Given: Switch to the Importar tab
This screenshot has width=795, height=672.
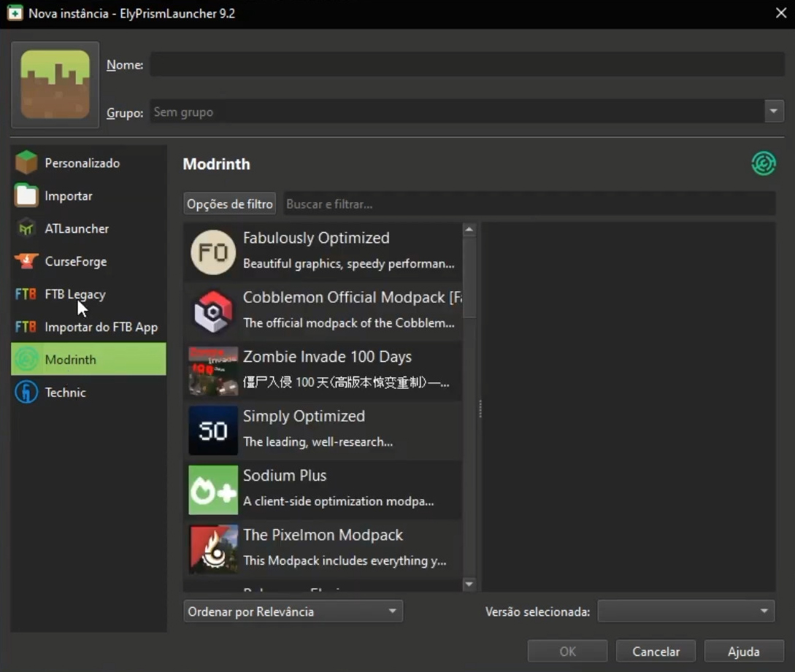Looking at the screenshot, I should pos(89,196).
